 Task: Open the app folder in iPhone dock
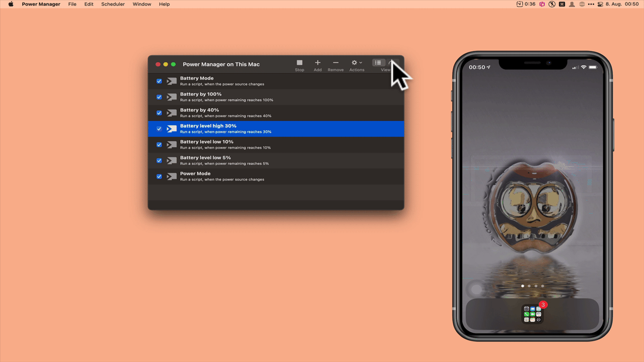(x=532, y=314)
